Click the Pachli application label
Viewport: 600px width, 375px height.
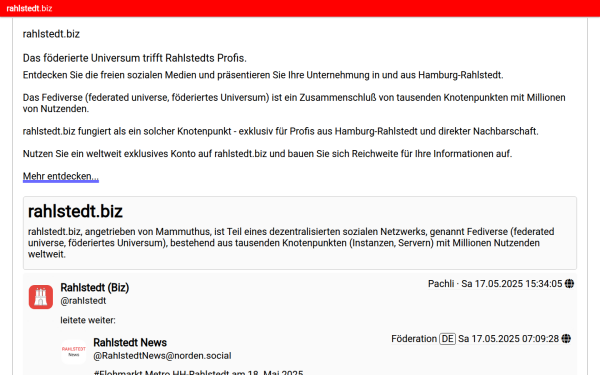point(441,284)
